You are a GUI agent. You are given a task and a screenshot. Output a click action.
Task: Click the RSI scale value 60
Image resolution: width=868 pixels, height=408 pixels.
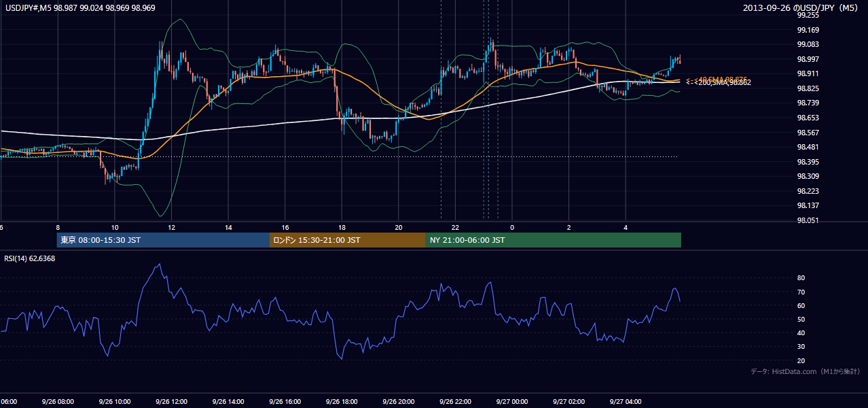pyautogui.click(x=801, y=305)
